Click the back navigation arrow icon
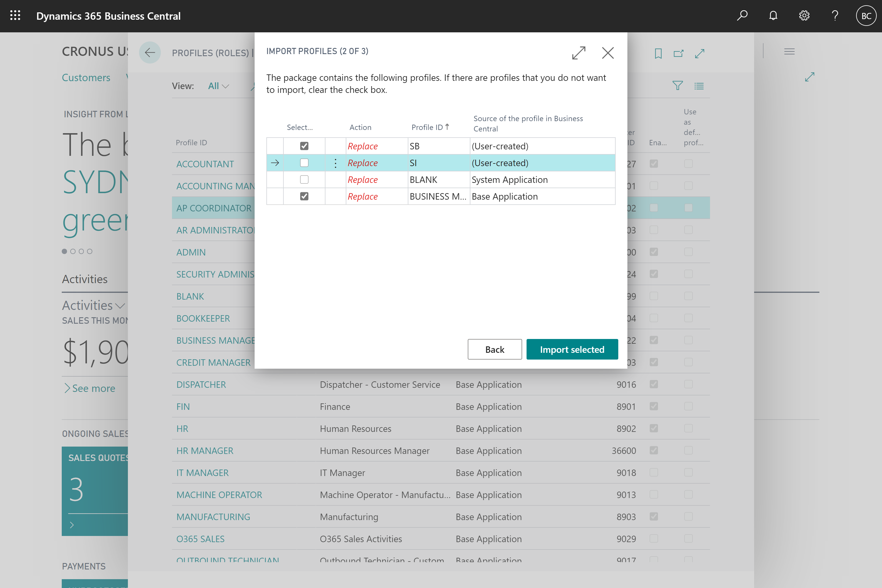The height and width of the screenshot is (588, 882). pos(150,53)
